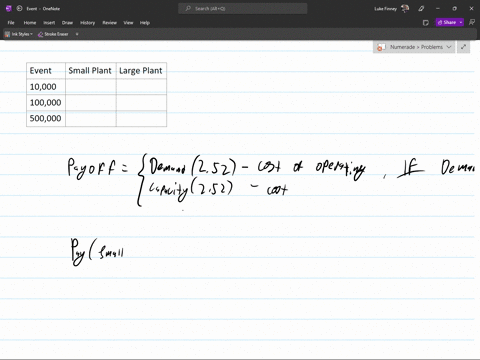480x360 pixels.
Task: Open the View tab
Action: click(x=128, y=23)
